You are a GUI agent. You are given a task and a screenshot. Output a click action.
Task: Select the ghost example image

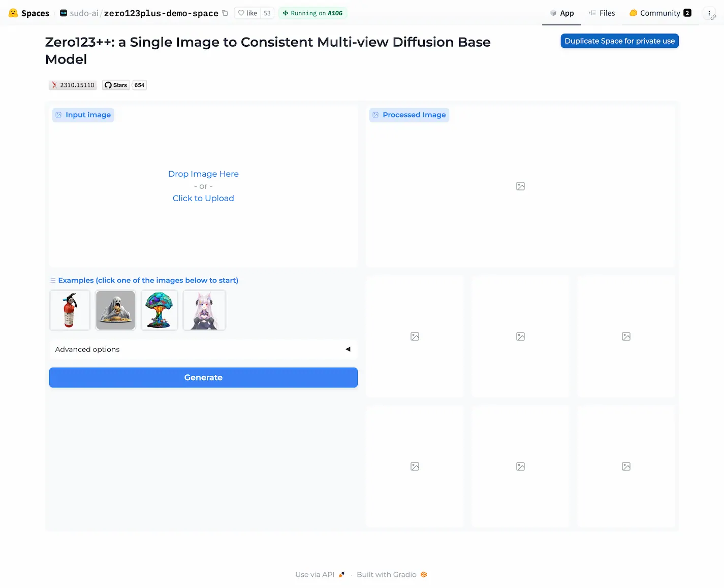[x=116, y=310]
